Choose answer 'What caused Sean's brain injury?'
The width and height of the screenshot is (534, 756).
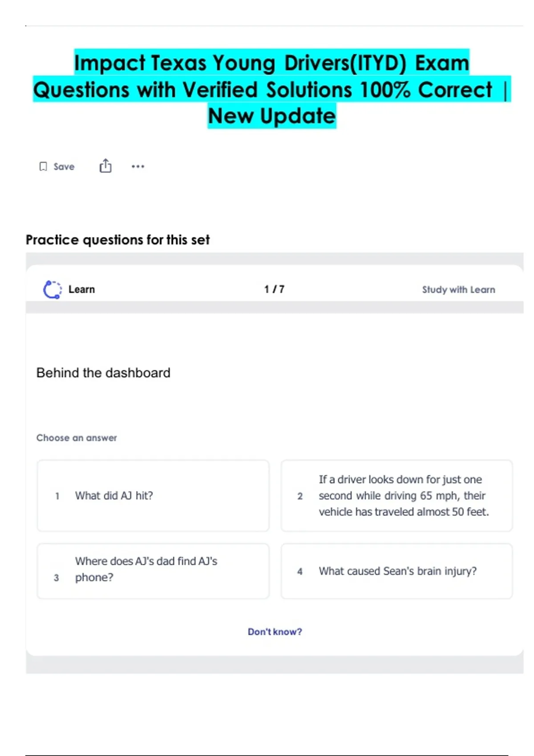click(397, 571)
